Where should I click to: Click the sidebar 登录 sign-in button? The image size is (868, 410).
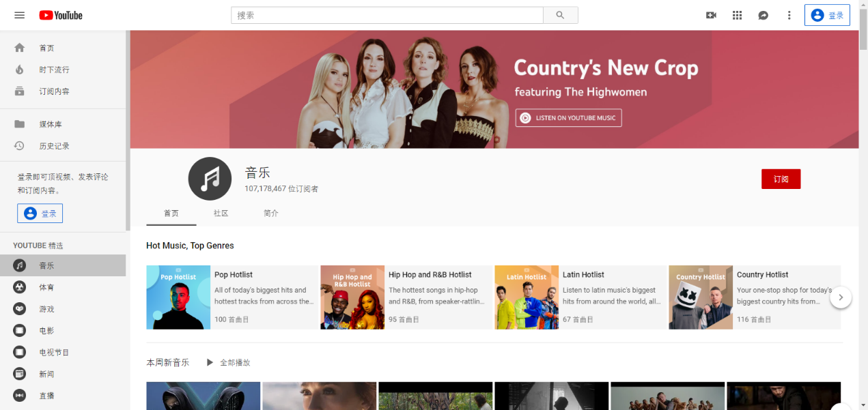coord(40,214)
